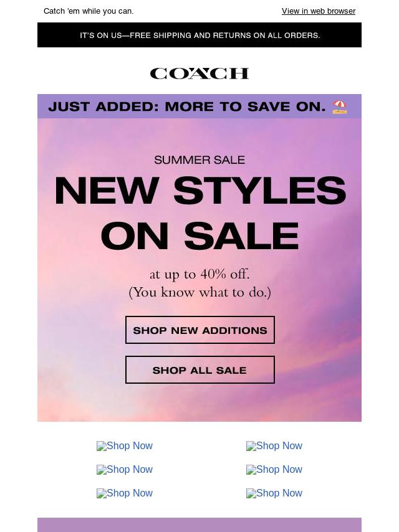This screenshot has width=399, height=532.
Task: Click the 'at up to 40% off' text
Action: [199, 274]
